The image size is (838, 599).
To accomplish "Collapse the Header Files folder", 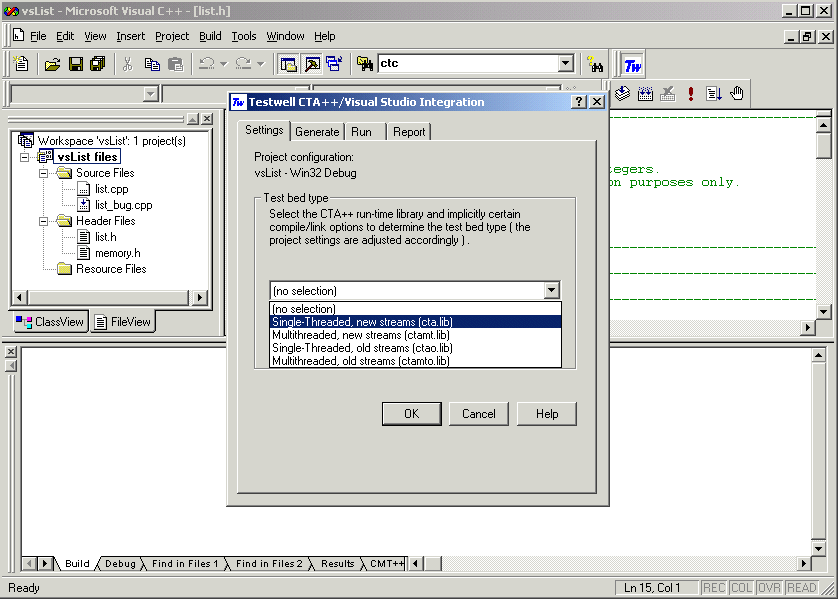I will tap(43, 221).
